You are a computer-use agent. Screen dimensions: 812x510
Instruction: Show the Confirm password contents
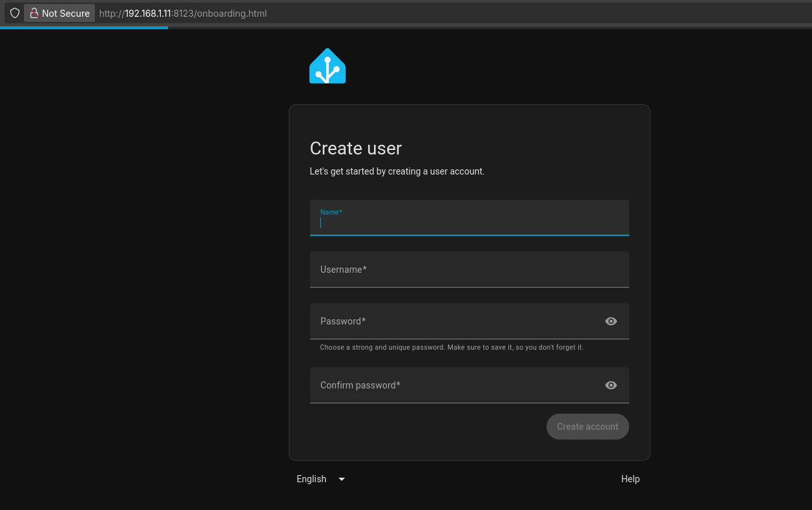[x=611, y=385]
